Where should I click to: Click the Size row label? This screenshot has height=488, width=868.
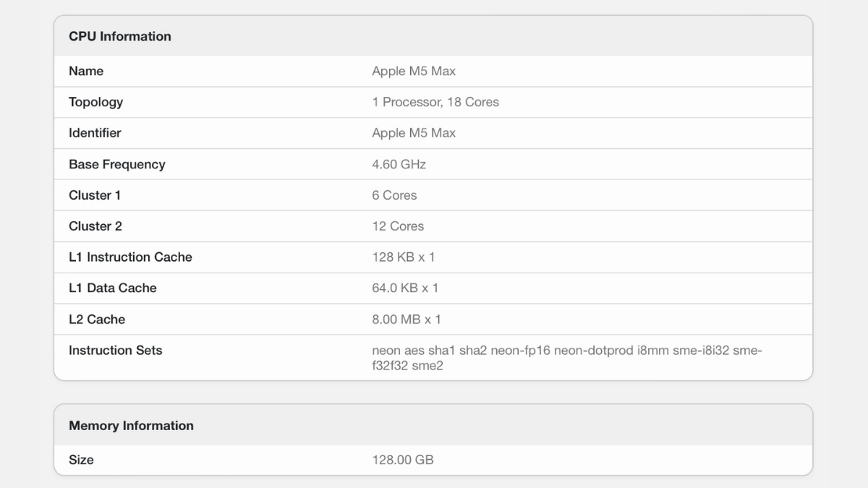pos(81,460)
